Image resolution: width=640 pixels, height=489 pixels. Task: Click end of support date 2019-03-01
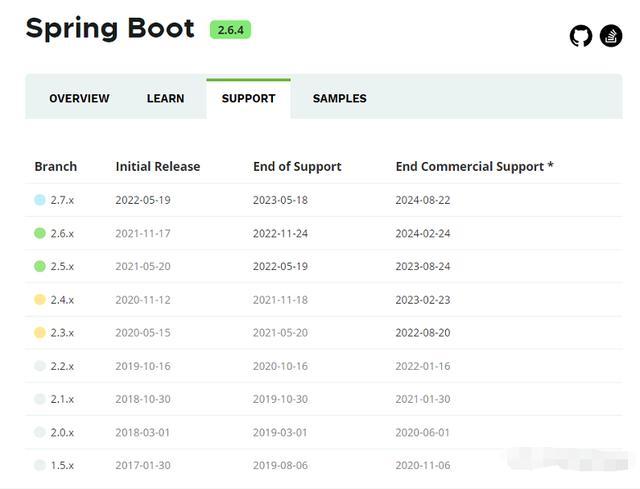(280, 432)
